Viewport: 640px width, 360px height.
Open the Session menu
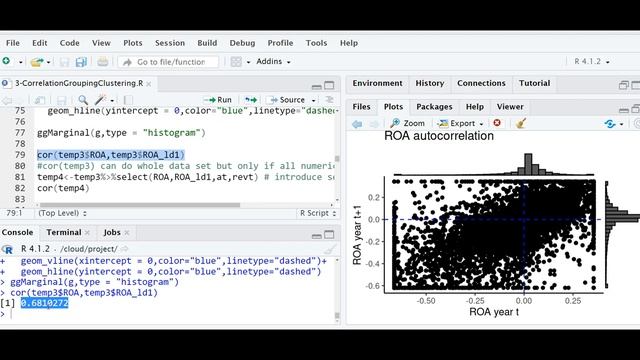[170, 43]
